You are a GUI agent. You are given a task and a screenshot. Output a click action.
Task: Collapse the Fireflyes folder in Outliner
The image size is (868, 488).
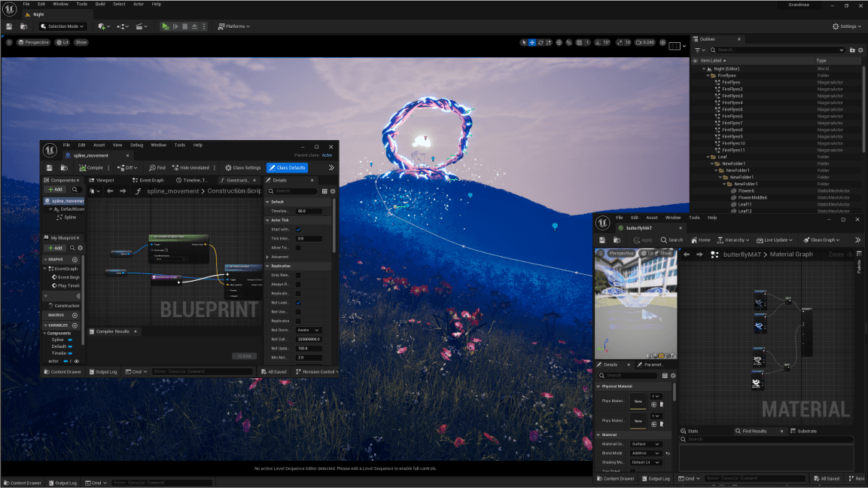tap(708, 75)
